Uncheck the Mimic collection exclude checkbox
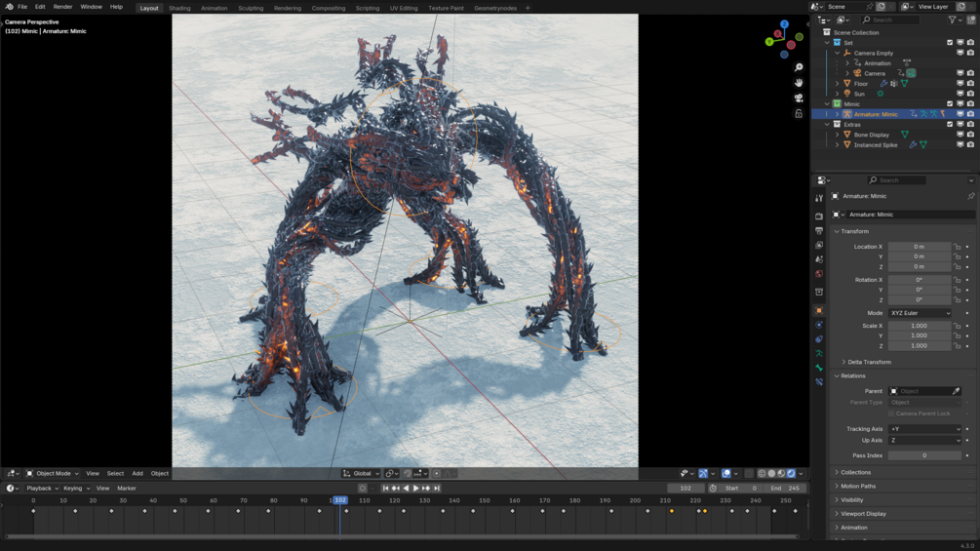The height and width of the screenshot is (551, 980). click(x=950, y=103)
